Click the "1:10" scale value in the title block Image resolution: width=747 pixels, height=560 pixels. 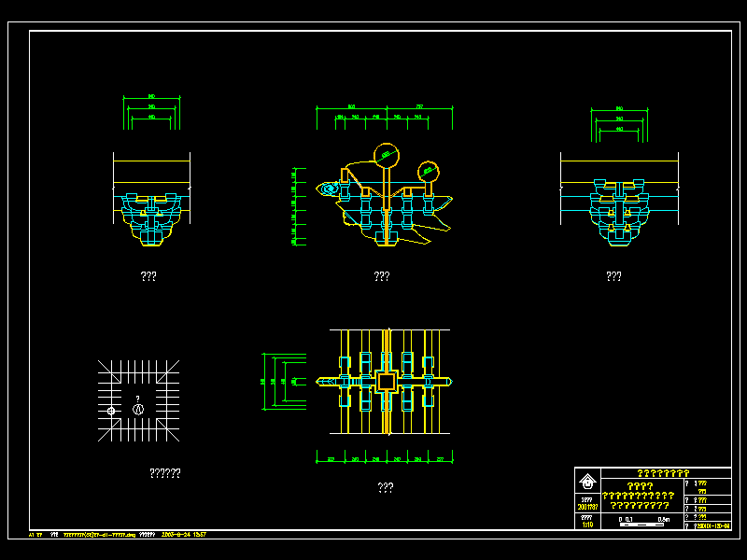point(587,525)
